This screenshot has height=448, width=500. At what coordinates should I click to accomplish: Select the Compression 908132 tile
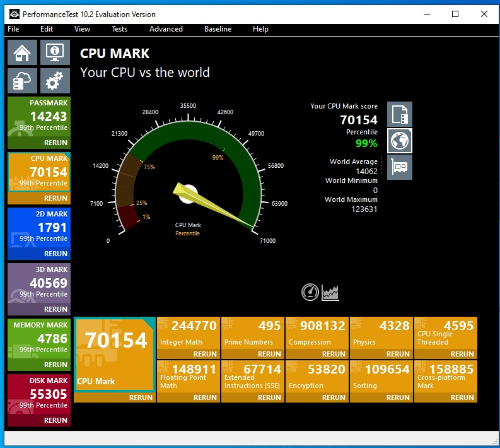[x=317, y=333]
